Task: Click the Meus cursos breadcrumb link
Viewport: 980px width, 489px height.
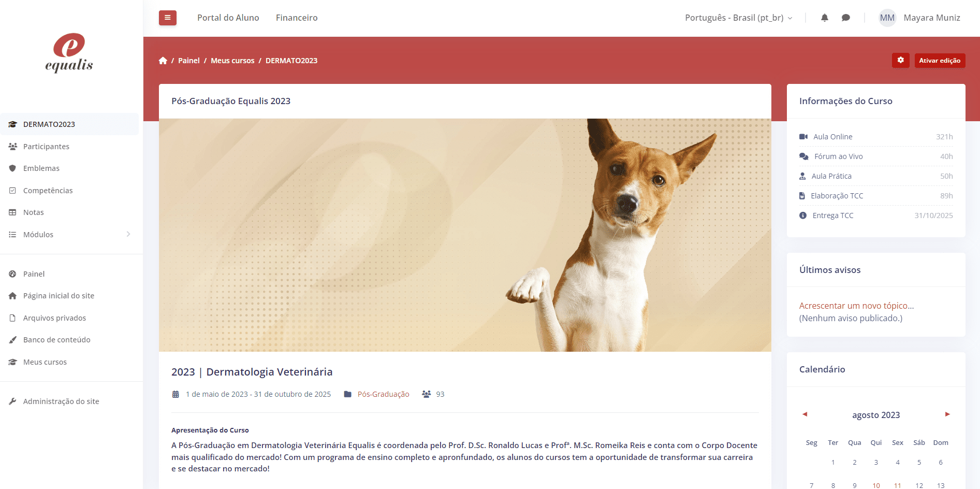Action: point(232,61)
